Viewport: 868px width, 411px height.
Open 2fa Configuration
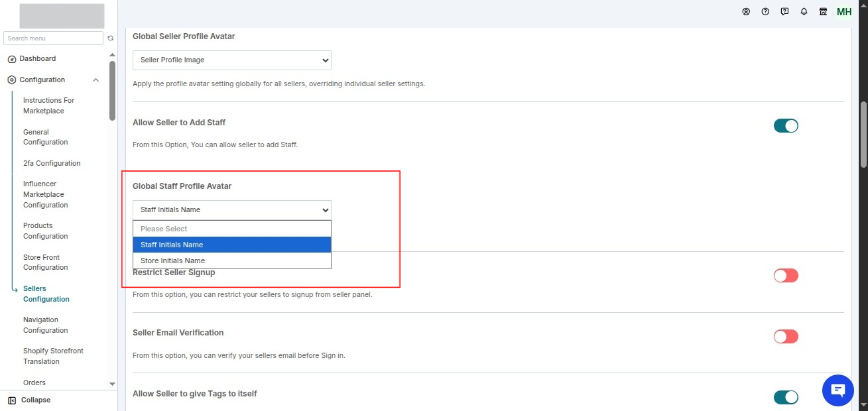click(52, 163)
